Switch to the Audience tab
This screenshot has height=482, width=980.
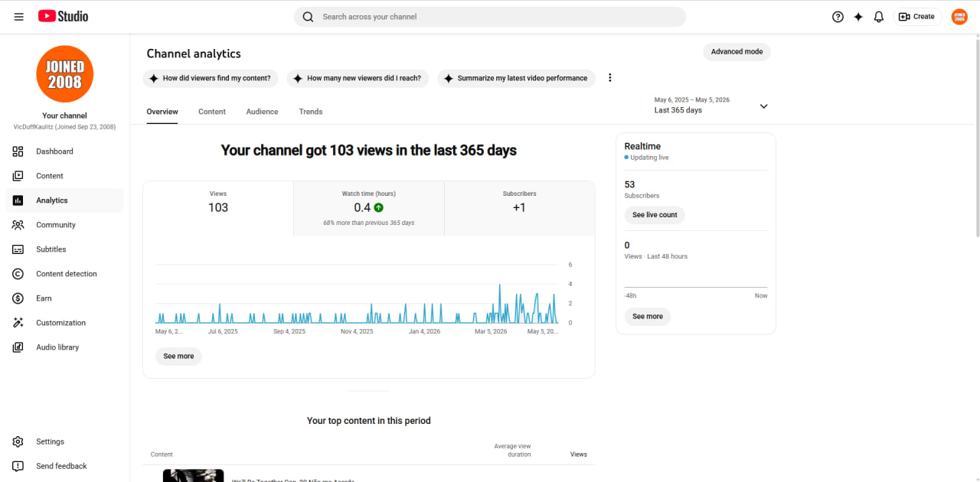click(x=262, y=112)
